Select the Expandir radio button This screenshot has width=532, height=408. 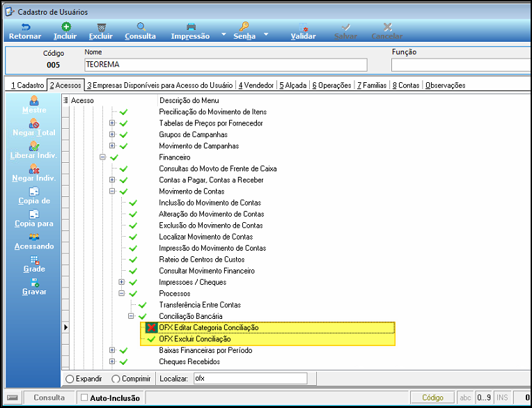70,379
